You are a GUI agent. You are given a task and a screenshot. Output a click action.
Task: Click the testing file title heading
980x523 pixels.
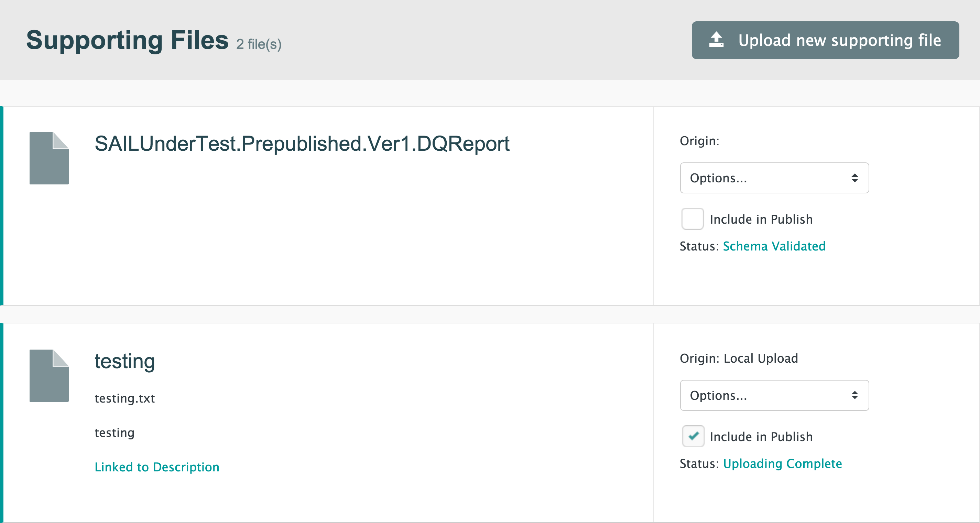tap(125, 361)
